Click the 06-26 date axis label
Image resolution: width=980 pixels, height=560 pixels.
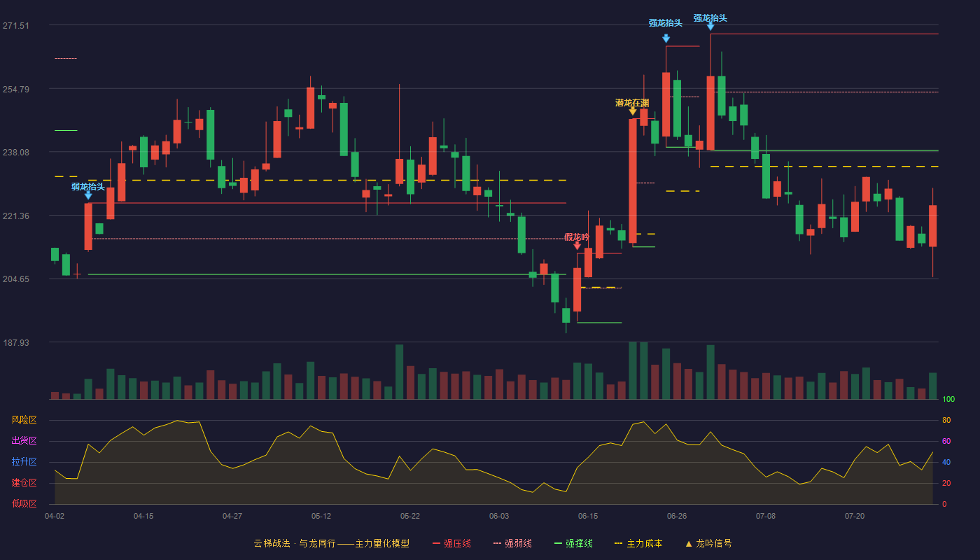click(677, 516)
